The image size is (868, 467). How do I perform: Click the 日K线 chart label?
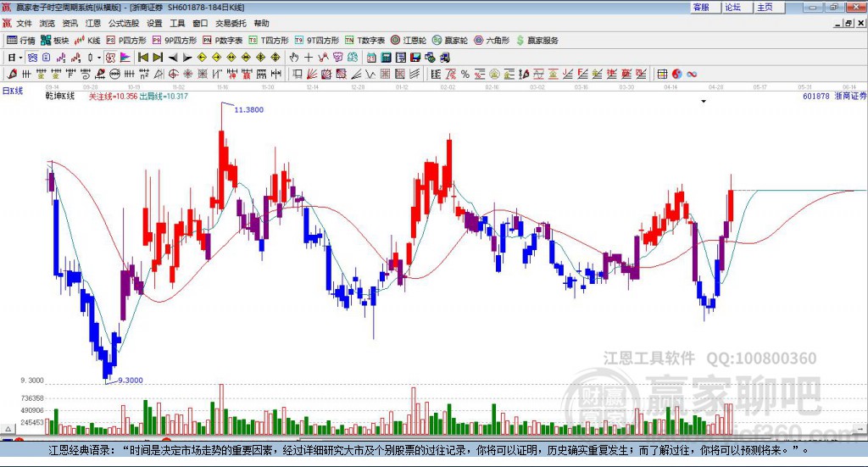13,91
